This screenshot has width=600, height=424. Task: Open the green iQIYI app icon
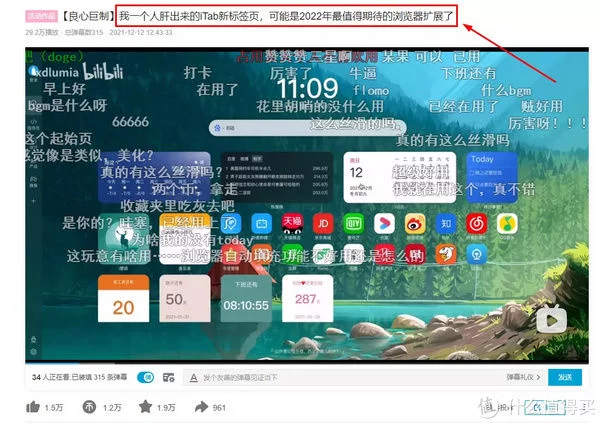coord(354,224)
